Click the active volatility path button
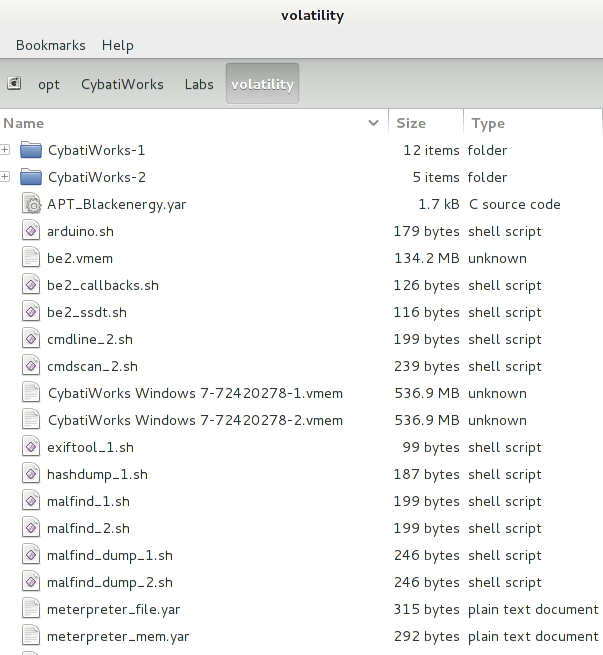The image size is (603, 655). [262, 84]
